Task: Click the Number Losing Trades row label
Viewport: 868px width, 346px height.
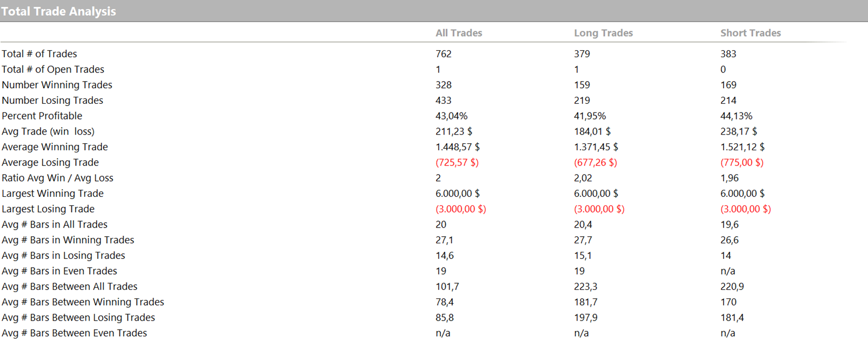Action: click(x=52, y=101)
